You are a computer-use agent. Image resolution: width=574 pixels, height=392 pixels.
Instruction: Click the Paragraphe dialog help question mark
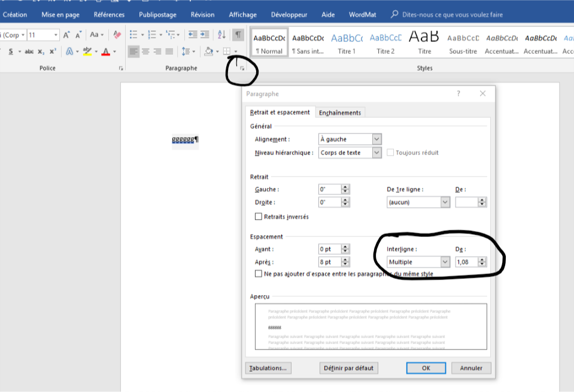[458, 94]
